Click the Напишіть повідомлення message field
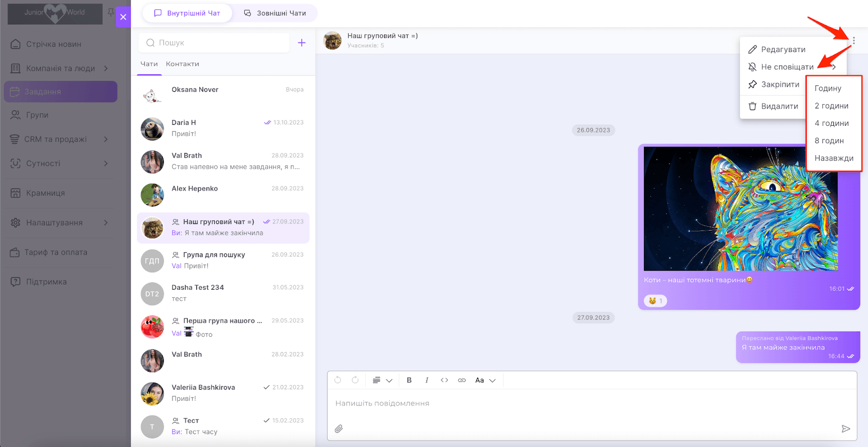 tap(592, 404)
